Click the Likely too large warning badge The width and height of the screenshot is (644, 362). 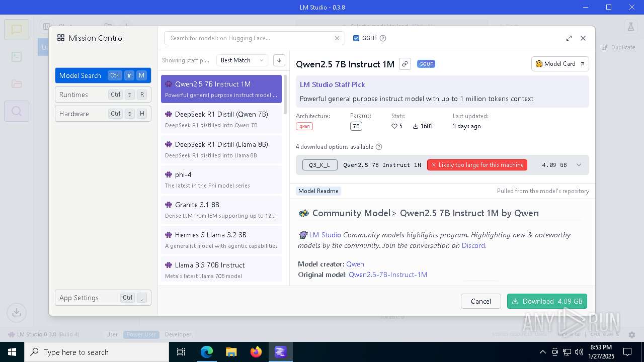(x=477, y=165)
